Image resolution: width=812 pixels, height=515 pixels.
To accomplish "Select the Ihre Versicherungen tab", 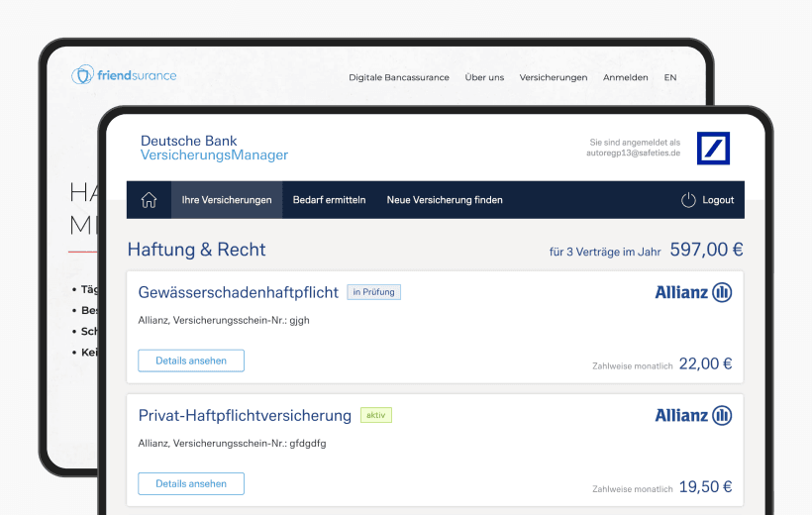I will pyautogui.click(x=227, y=200).
